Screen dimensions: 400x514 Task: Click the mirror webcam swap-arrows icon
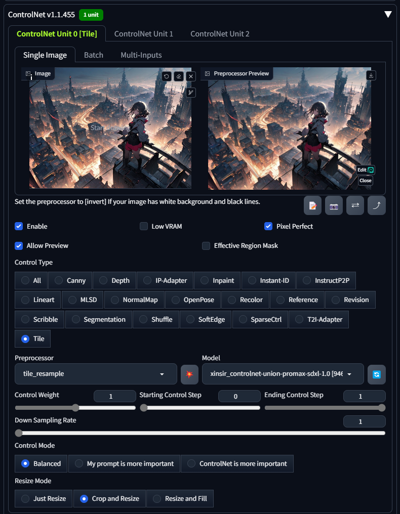point(355,205)
